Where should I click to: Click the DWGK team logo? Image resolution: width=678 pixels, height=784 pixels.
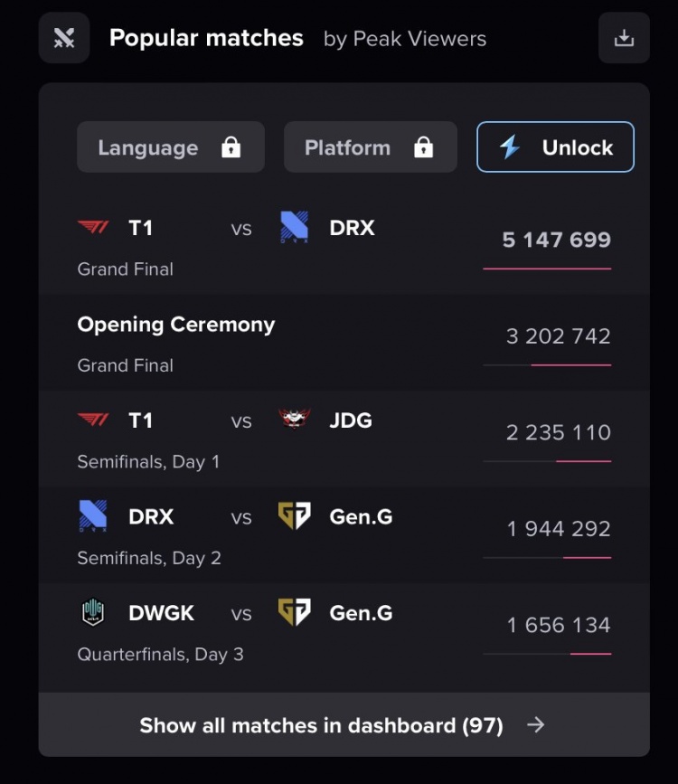pos(93,613)
